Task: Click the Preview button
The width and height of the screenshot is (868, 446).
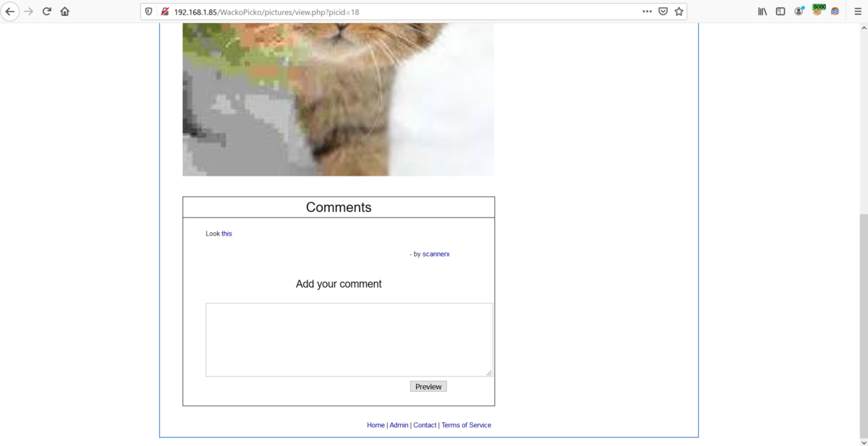Action: click(x=428, y=387)
